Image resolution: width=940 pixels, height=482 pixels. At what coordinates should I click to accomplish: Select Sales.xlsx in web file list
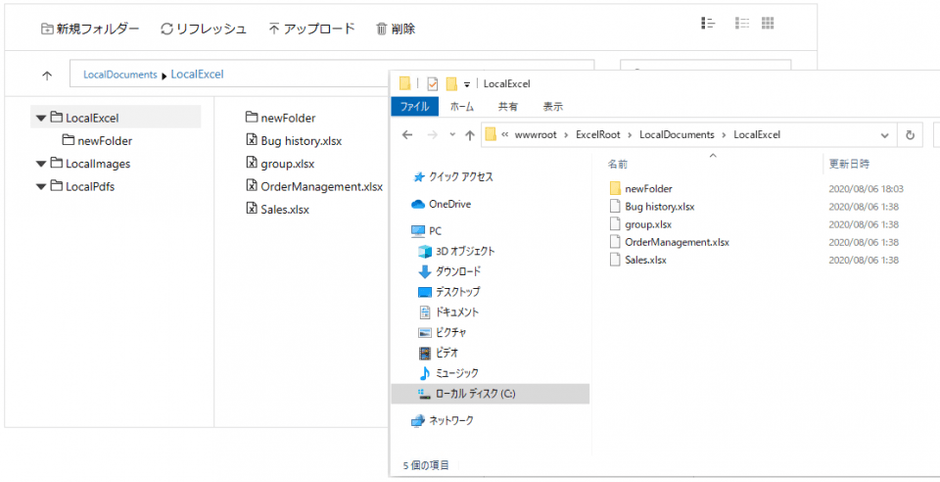tap(278, 210)
